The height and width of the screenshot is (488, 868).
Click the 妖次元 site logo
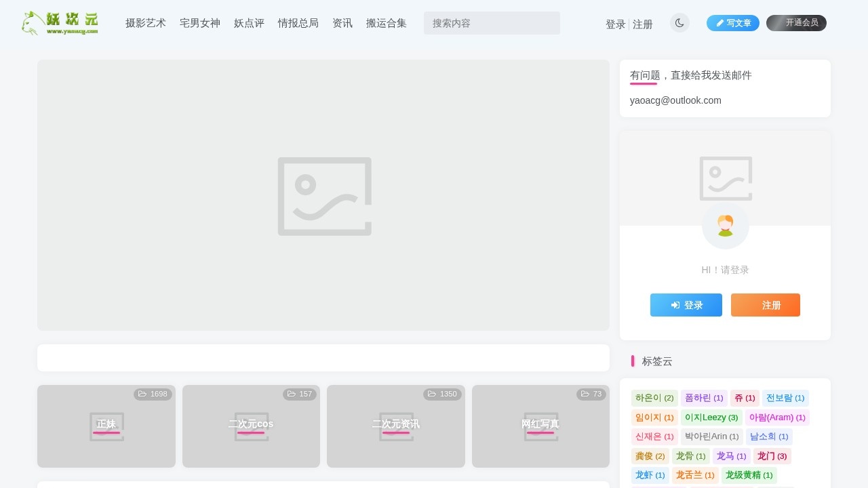(59, 22)
